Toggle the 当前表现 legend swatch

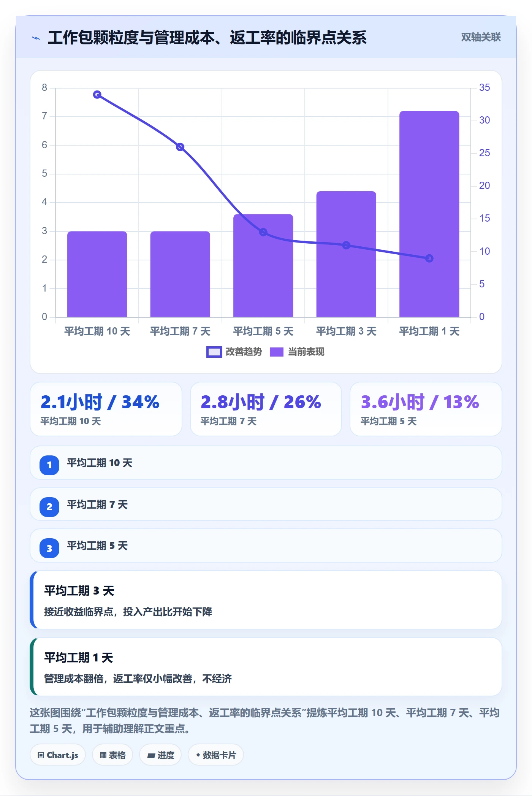(276, 352)
